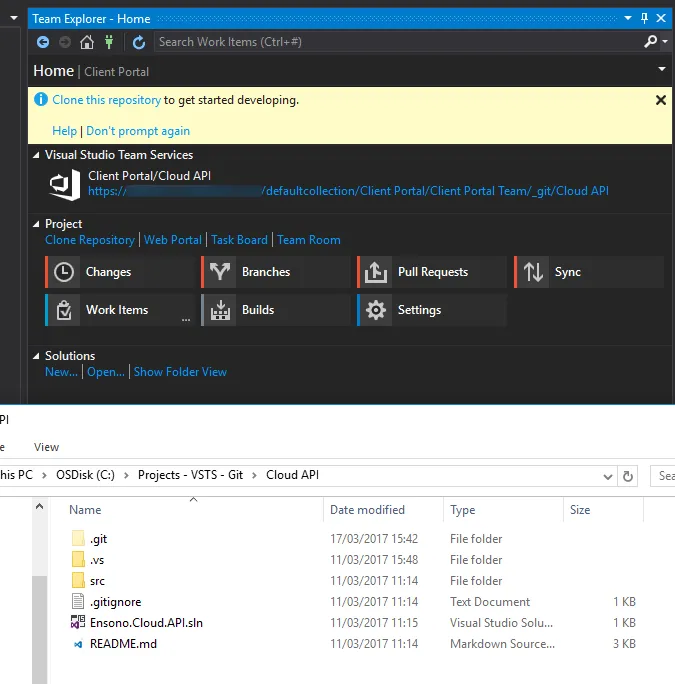The image size is (675, 684).
Task: Select OSDisk (C:) in address breadcrumb
Action: pyautogui.click(x=85, y=475)
